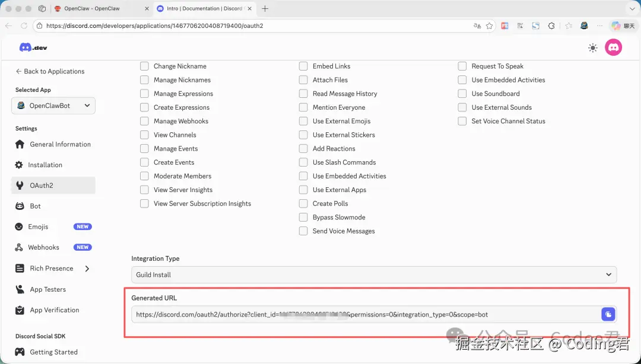Enable the View Channels permission

(144, 135)
